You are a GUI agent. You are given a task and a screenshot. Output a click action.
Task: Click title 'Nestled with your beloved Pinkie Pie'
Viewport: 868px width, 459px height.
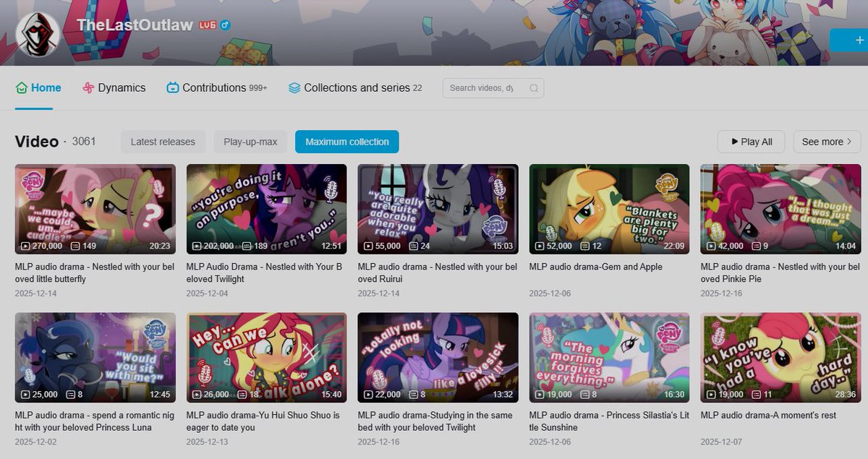pos(780,273)
